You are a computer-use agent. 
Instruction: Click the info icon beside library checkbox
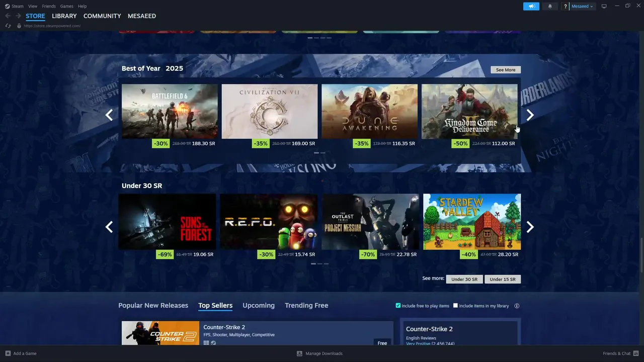(517, 306)
